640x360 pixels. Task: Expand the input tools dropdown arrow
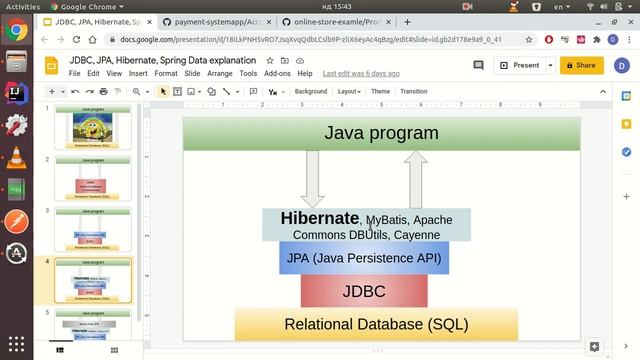(x=283, y=92)
